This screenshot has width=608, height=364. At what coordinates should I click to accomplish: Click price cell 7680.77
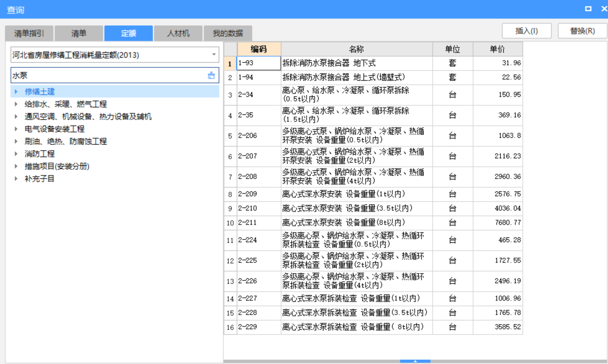point(497,223)
